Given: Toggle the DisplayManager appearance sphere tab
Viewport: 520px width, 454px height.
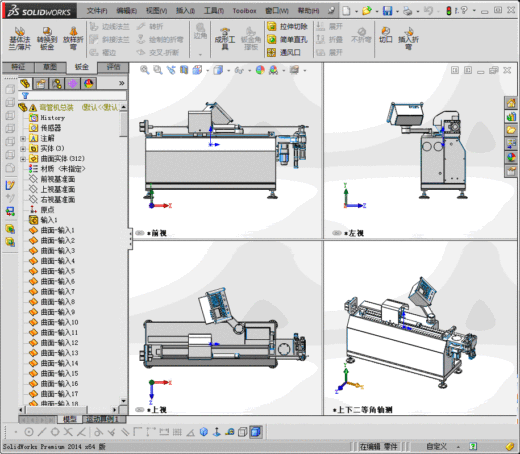Looking at the screenshot, I should pyautogui.click(x=88, y=83).
